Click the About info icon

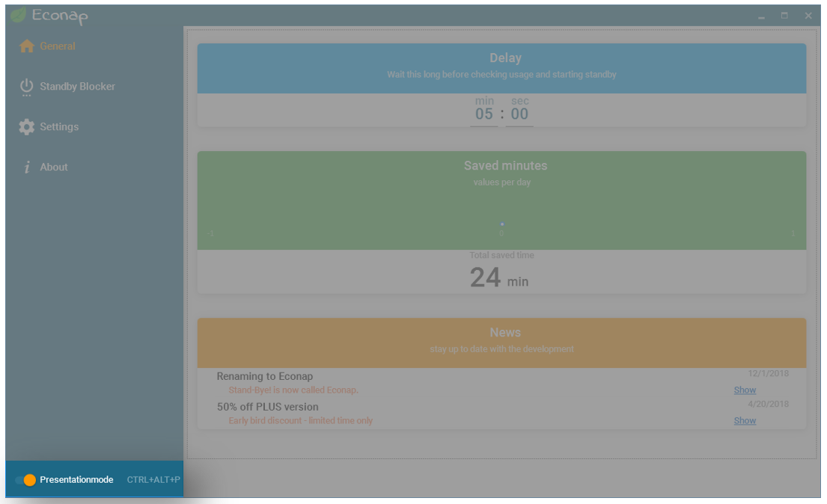coord(27,168)
